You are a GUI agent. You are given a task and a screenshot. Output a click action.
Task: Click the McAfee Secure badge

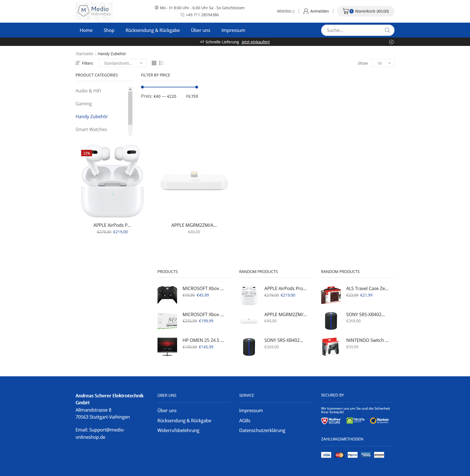point(331,421)
